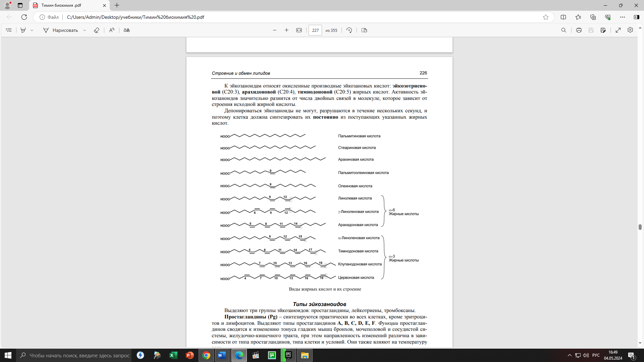Select the highlight tool

point(23,30)
